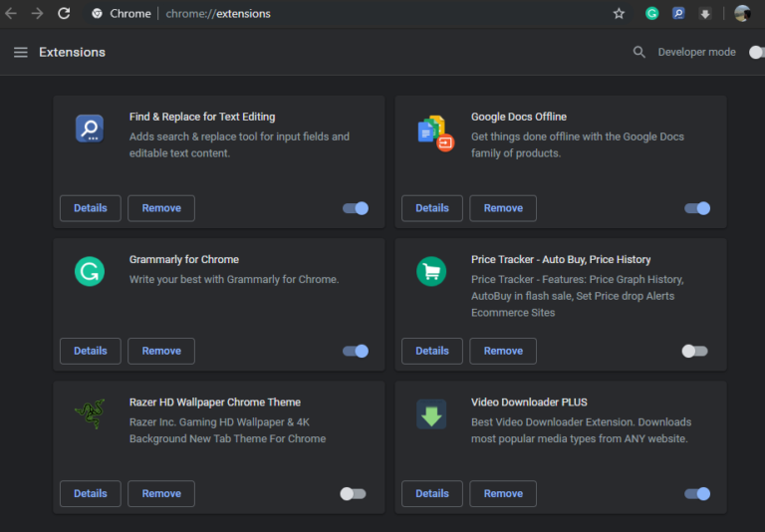
Task: Click the Razer HD Wallpaper theme logo
Action: click(x=90, y=413)
